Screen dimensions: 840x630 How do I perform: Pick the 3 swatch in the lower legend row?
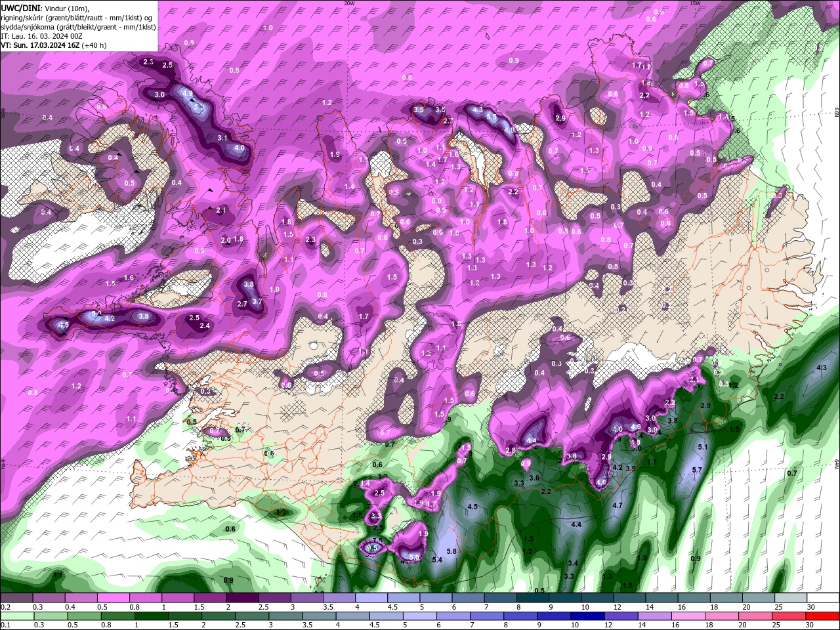[x=285, y=616]
